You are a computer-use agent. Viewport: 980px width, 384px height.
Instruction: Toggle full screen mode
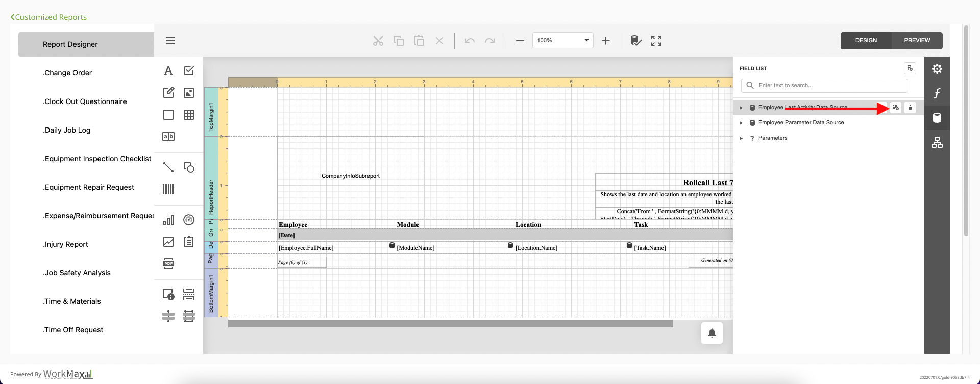click(x=656, y=41)
